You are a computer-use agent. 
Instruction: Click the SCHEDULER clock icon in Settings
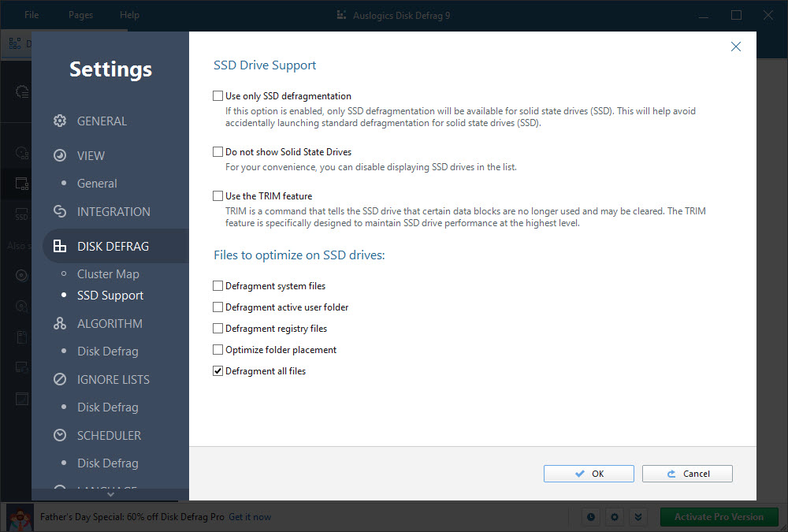coord(60,435)
